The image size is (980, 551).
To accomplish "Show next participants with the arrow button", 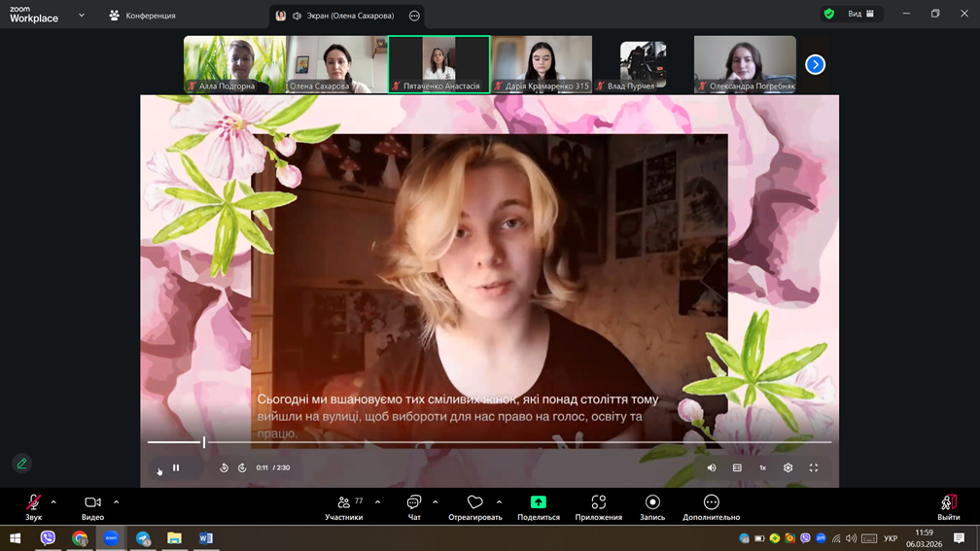I will [815, 64].
